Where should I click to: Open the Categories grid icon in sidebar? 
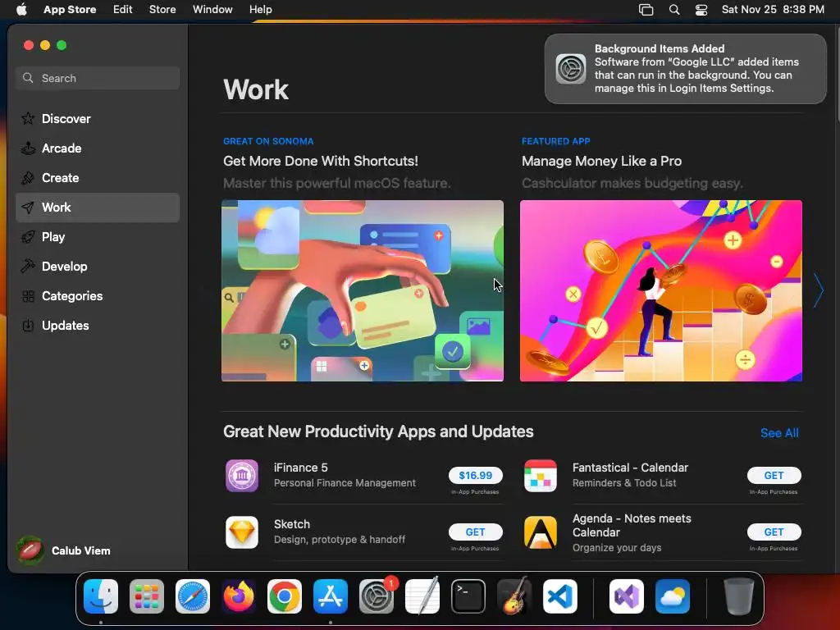28,295
